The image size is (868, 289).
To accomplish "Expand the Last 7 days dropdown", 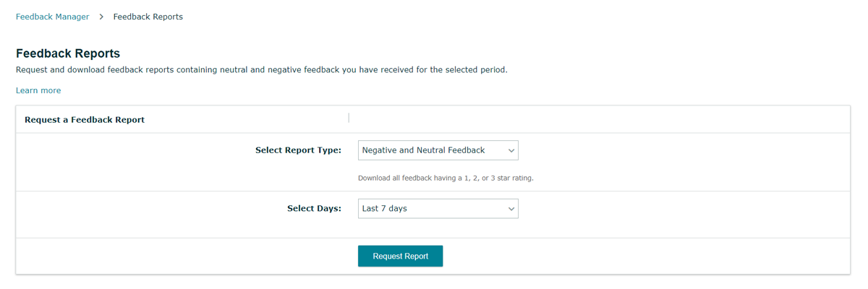I will (x=438, y=209).
